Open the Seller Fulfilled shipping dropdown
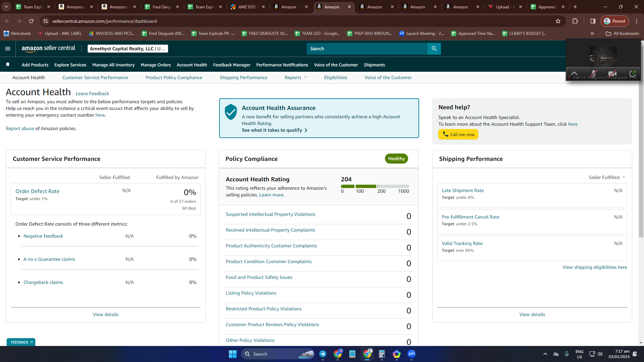Viewport: 644px width, 362px height. click(607, 177)
